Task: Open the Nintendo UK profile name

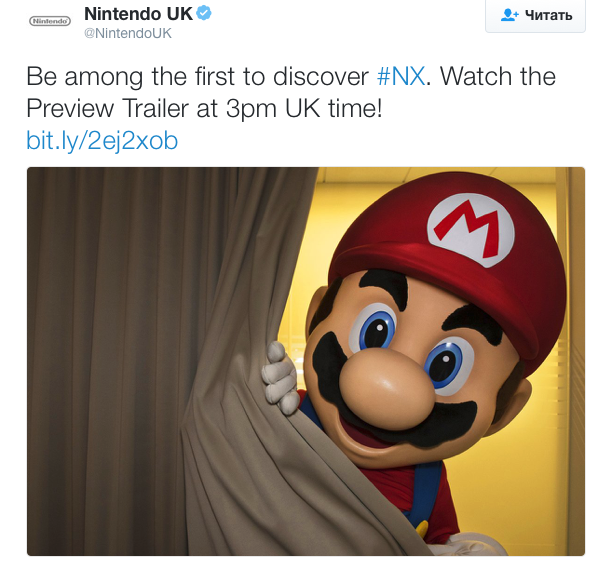Action: (138, 14)
